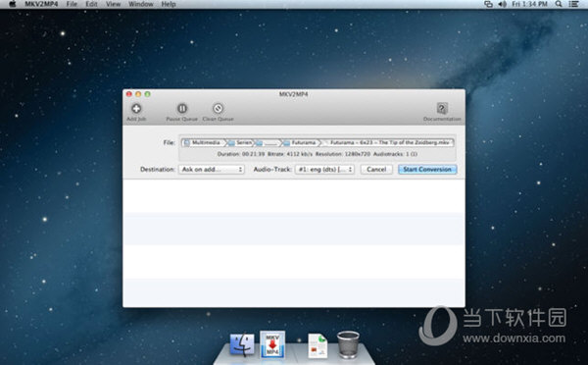This screenshot has width=588, height=365.
Task: Open Finder from the Dock
Action: [x=242, y=344]
